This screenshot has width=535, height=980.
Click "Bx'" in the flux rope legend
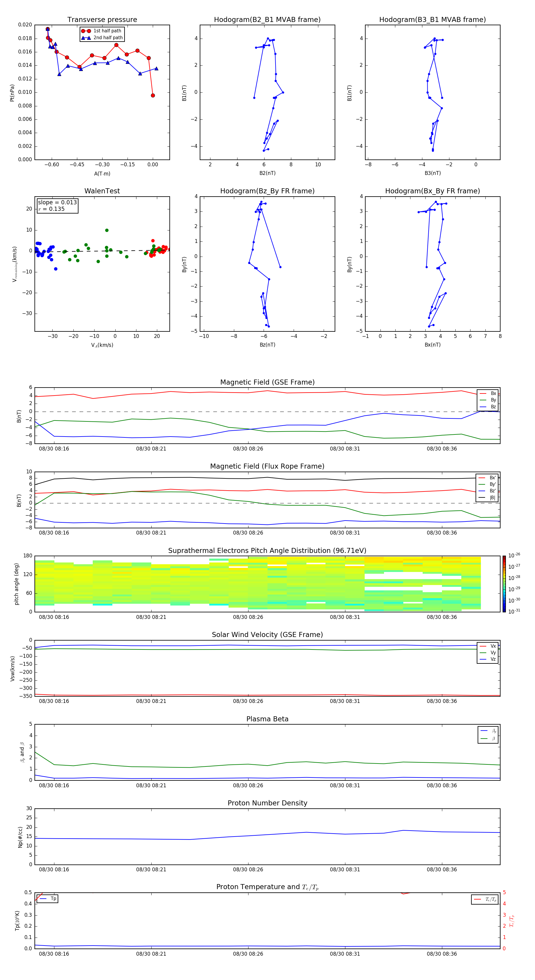(493, 478)
